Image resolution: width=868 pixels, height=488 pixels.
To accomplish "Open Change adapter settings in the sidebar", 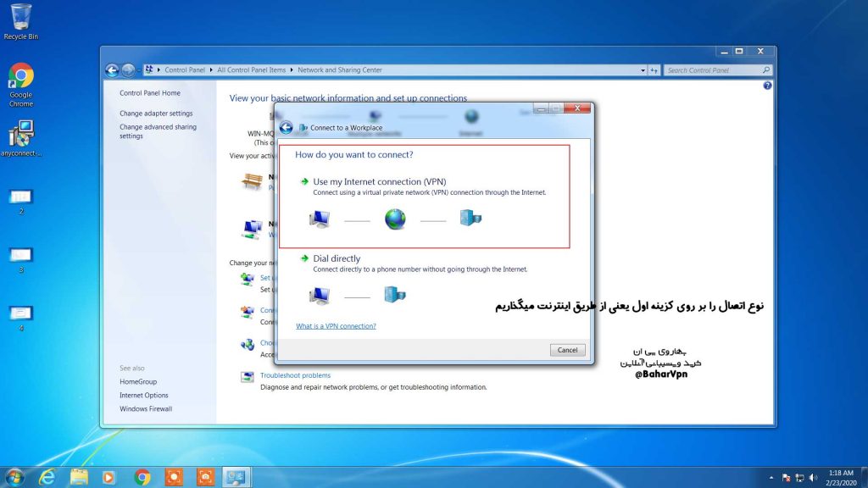I will click(156, 114).
